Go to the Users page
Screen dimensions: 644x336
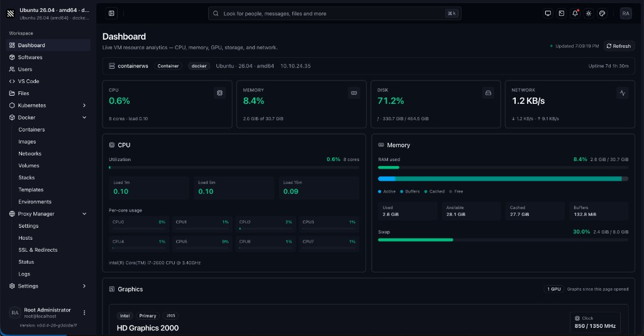point(48,69)
